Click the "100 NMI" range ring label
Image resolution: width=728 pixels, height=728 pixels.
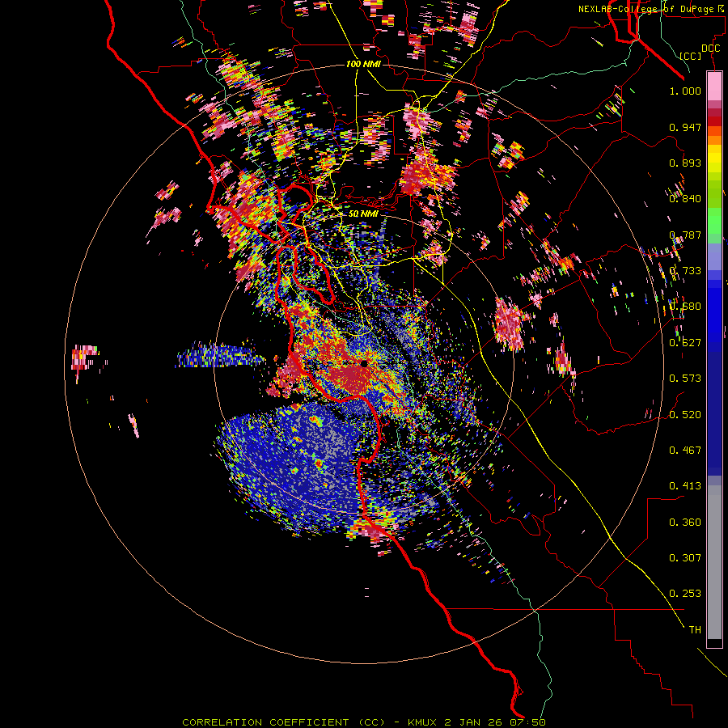tap(363, 64)
